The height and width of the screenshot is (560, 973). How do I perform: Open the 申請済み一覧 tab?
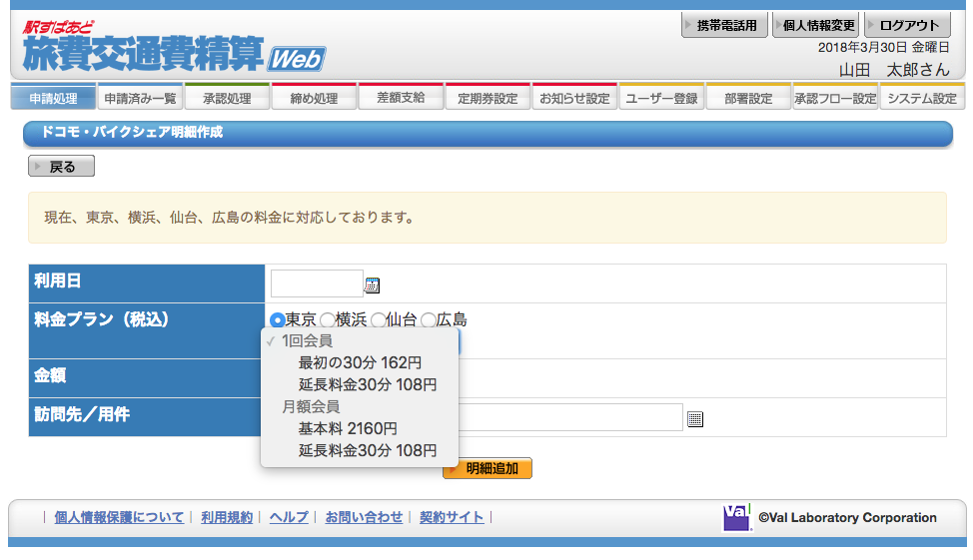[x=140, y=98]
